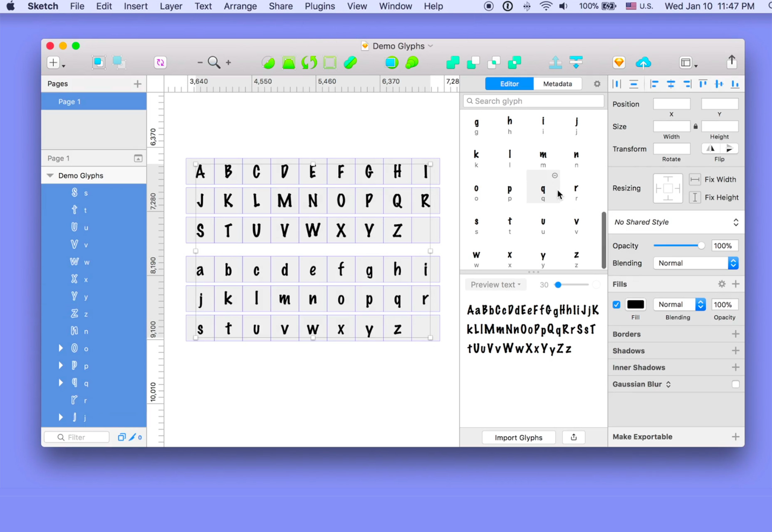Open the Insert menu

pos(136,6)
